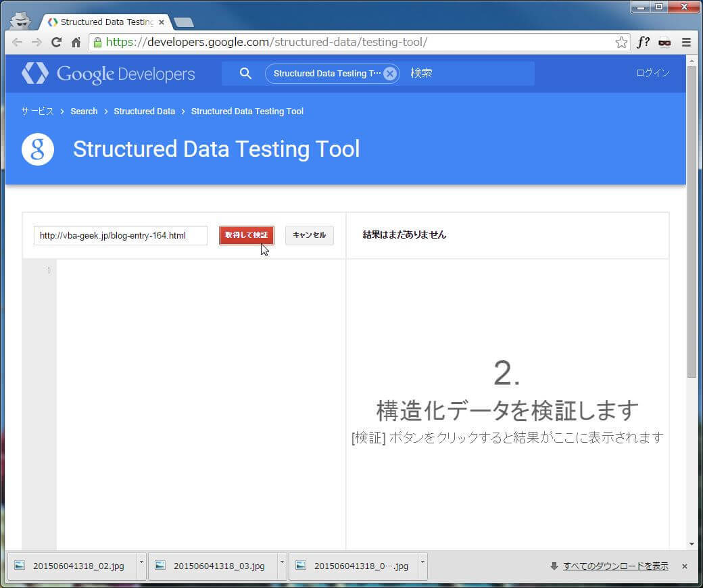Click the ログイン link
The height and width of the screenshot is (588, 703).
click(x=652, y=74)
